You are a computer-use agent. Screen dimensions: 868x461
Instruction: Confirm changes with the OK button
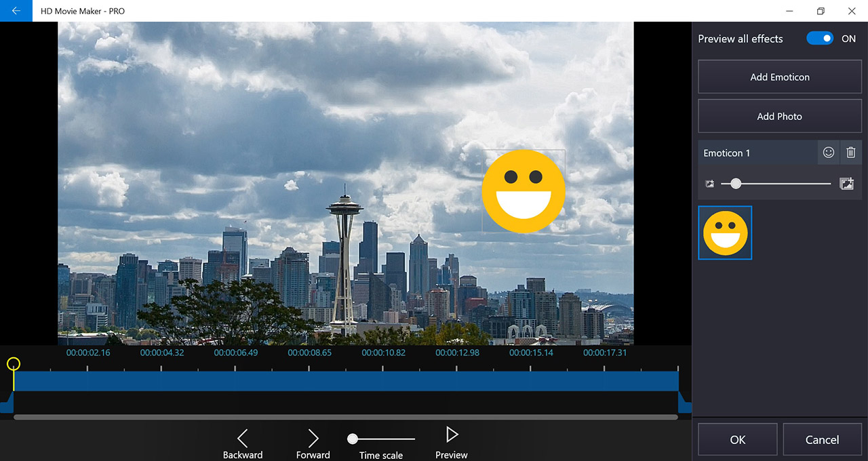[737, 440]
